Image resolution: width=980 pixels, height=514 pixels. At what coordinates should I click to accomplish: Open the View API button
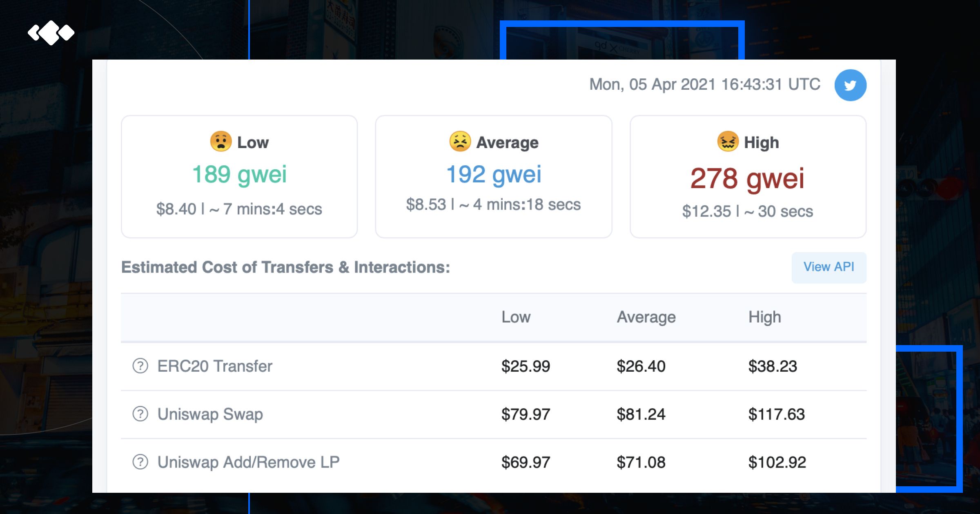pos(829,267)
